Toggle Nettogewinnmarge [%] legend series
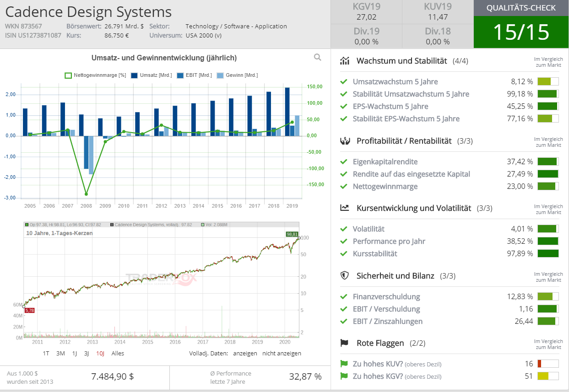569x392 pixels. point(95,75)
